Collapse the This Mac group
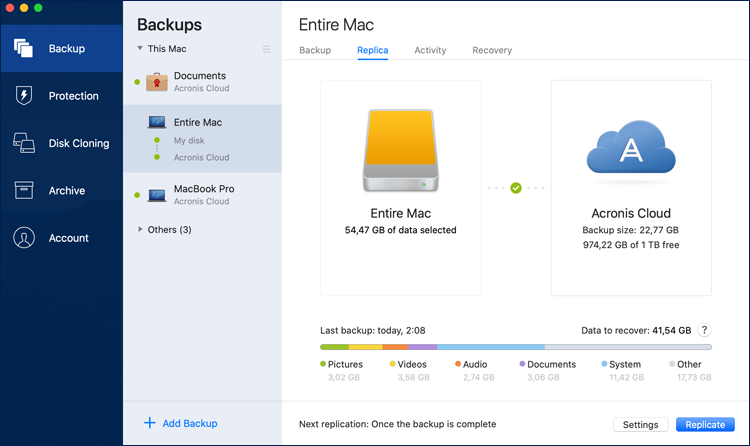This screenshot has height=446, width=750. coord(140,48)
